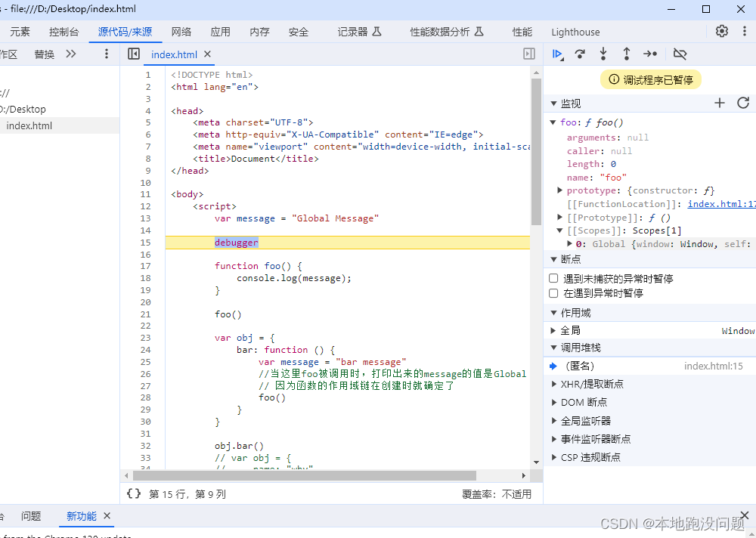The height and width of the screenshot is (538, 756).
Task: Toggle the left navigator sidebar
Action: point(134,54)
